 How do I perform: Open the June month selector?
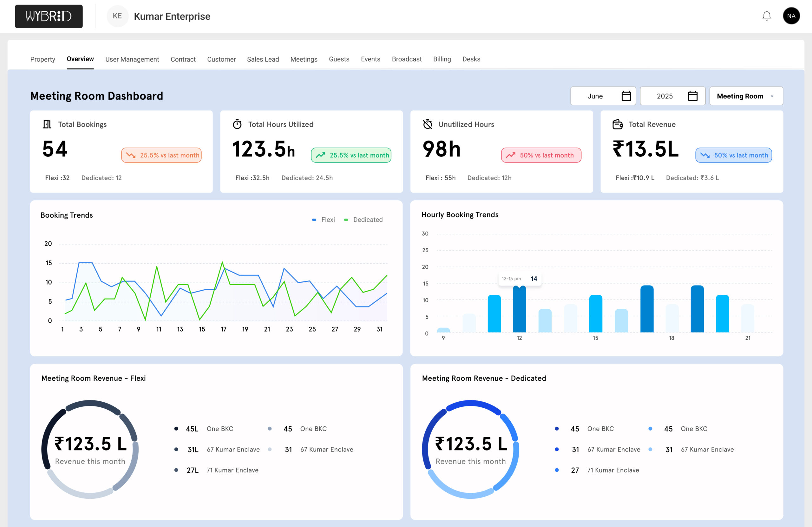[x=595, y=96]
